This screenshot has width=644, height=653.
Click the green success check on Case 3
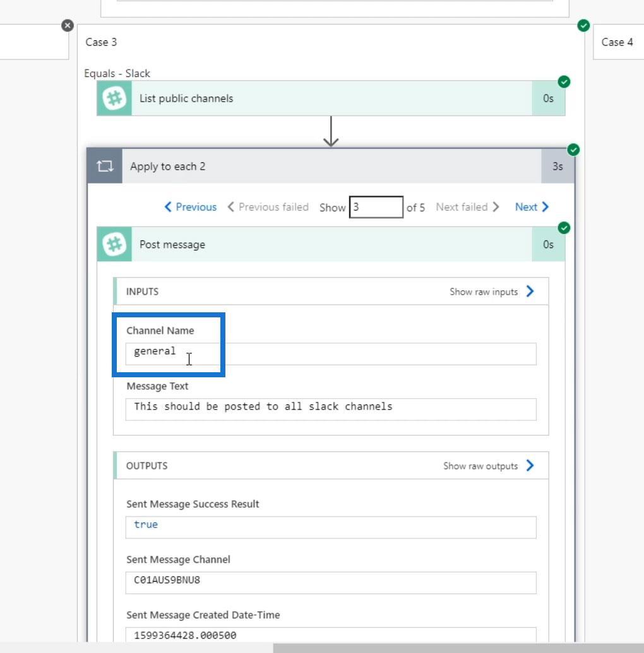click(x=583, y=25)
